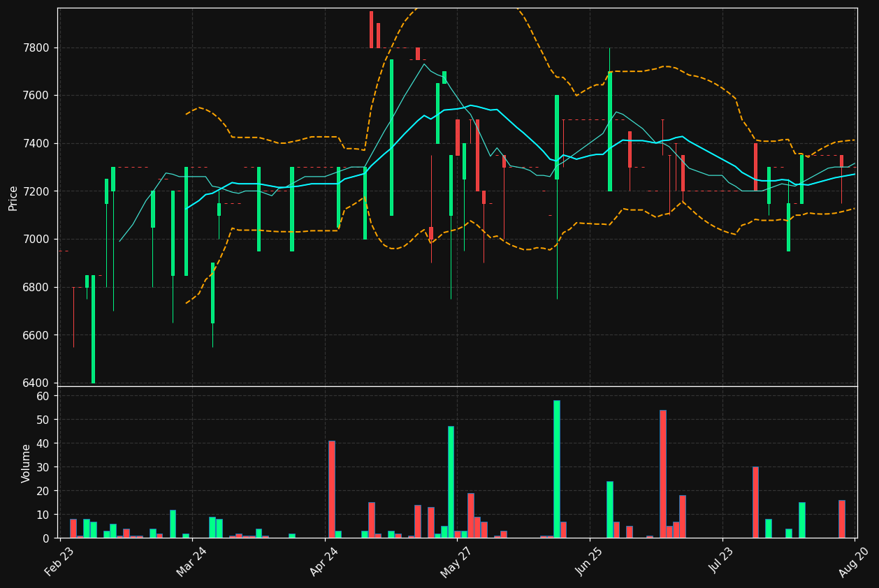
Task: Click the Jun 25 date label
Action: tap(591, 561)
